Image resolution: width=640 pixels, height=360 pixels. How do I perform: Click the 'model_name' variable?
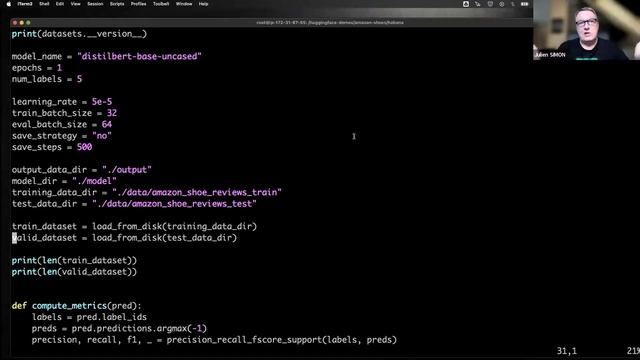point(37,56)
